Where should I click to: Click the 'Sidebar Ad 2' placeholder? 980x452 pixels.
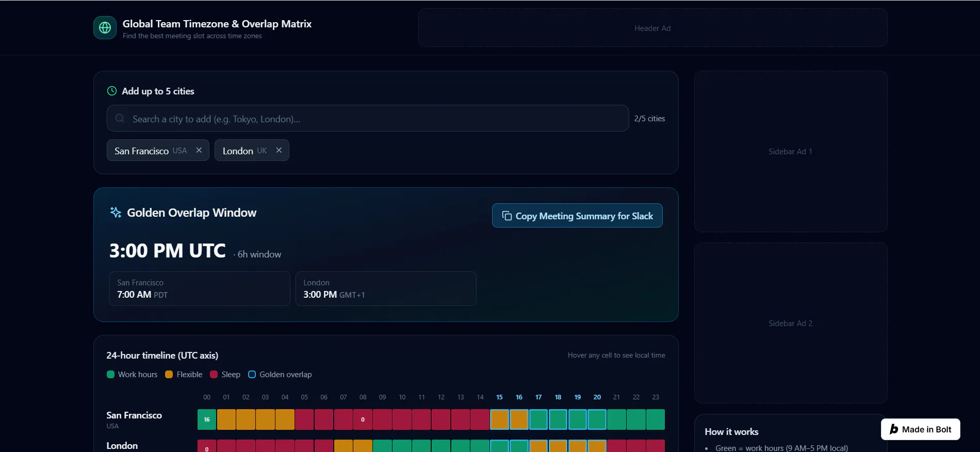(x=791, y=323)
